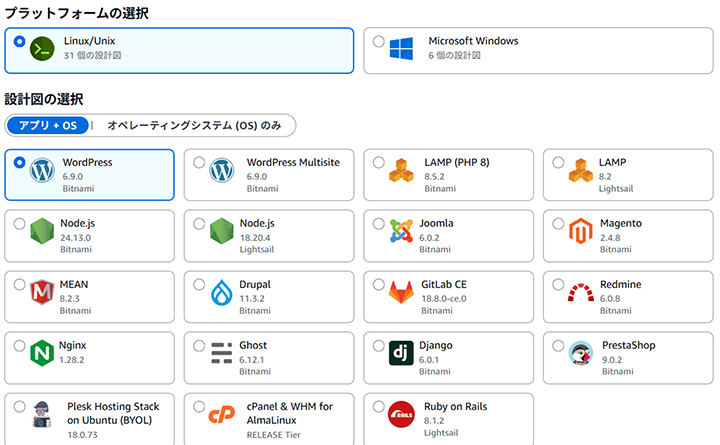
Task: Click the Microsoft Windows logo icon
Action: coord(402,49)
